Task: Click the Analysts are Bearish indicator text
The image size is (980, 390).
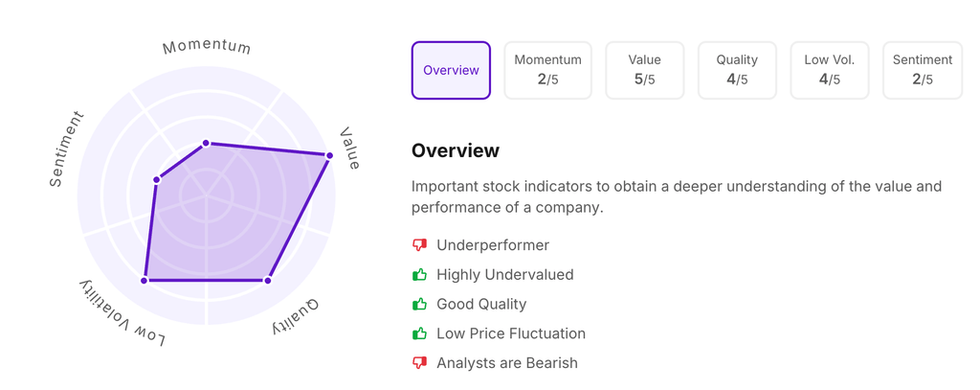Action: point(506,363)
